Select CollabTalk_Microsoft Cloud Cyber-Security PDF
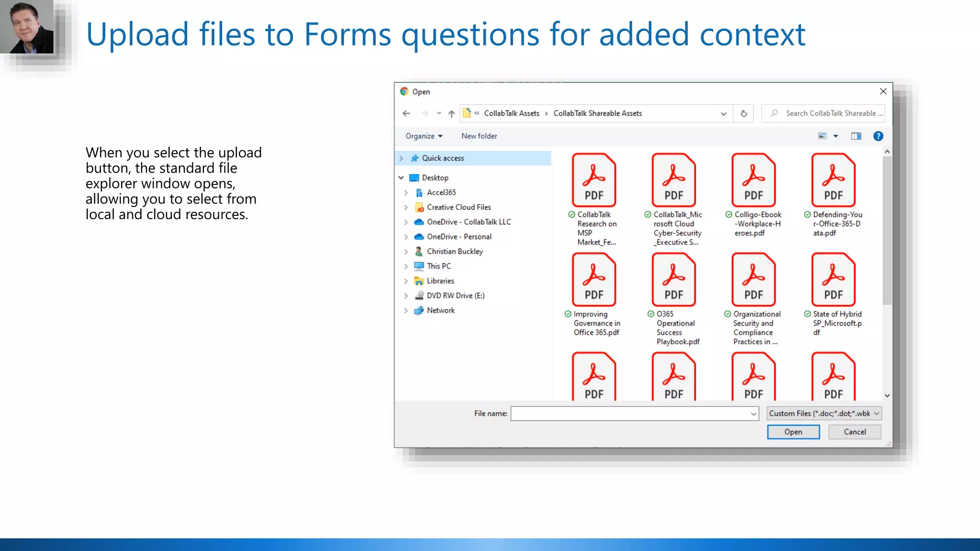 (x=674, y=200)
